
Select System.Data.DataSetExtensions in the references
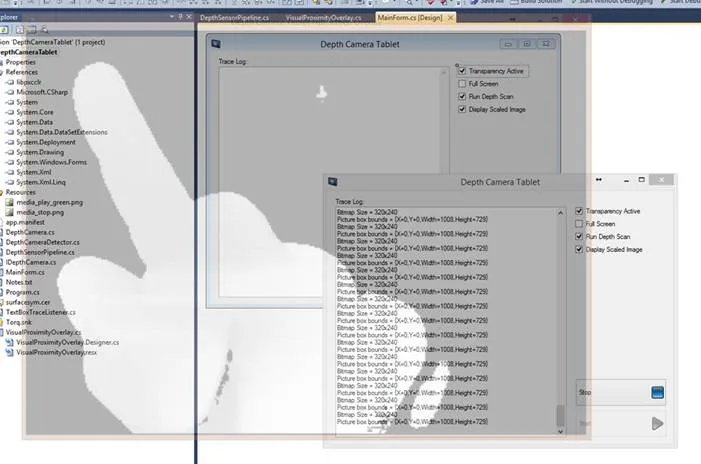62,132
